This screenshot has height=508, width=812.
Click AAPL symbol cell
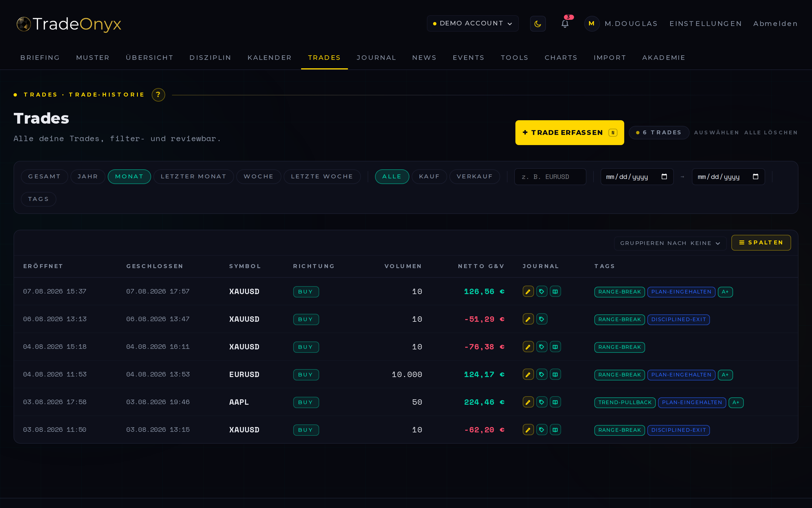(239, 402)
